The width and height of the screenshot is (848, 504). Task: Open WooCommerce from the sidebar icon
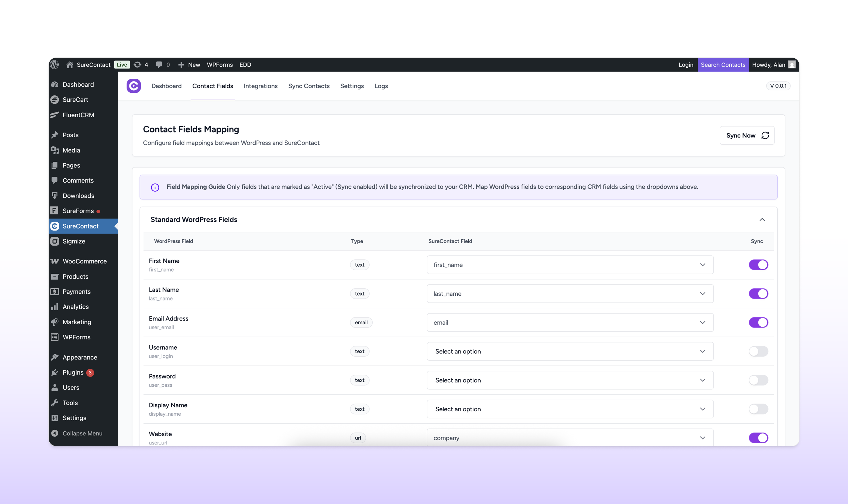pyautogui.click(x=55, y=261)
